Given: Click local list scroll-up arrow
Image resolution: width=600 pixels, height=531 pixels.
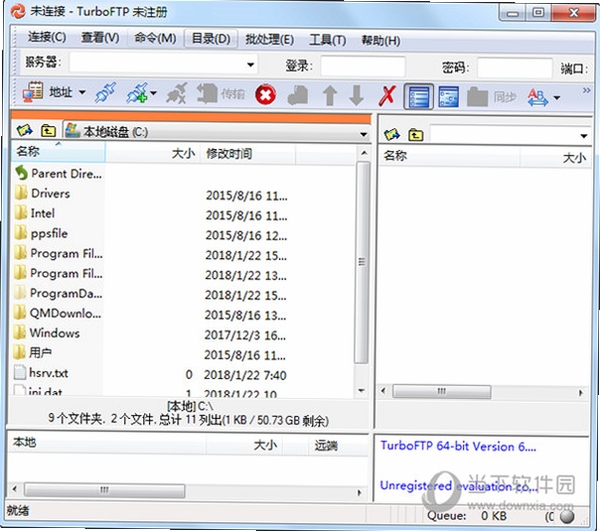Looking at the screenshot, I should (364, 153).
